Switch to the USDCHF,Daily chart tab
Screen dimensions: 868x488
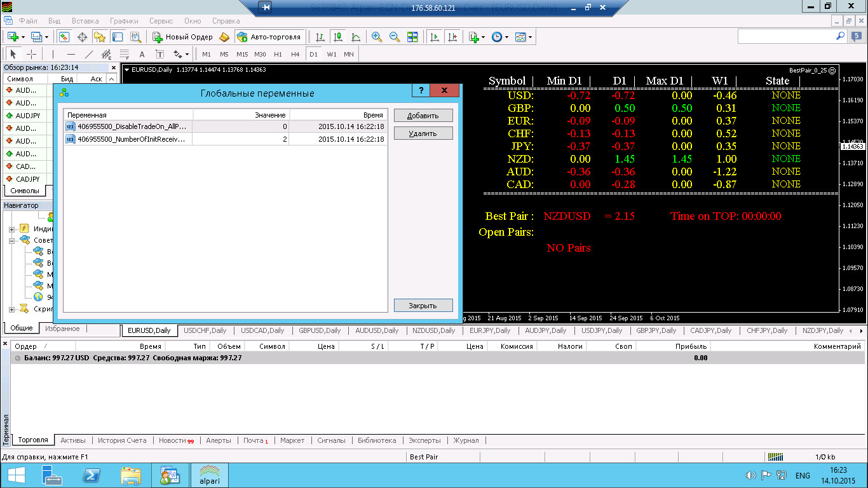click(x=205, y=330)
